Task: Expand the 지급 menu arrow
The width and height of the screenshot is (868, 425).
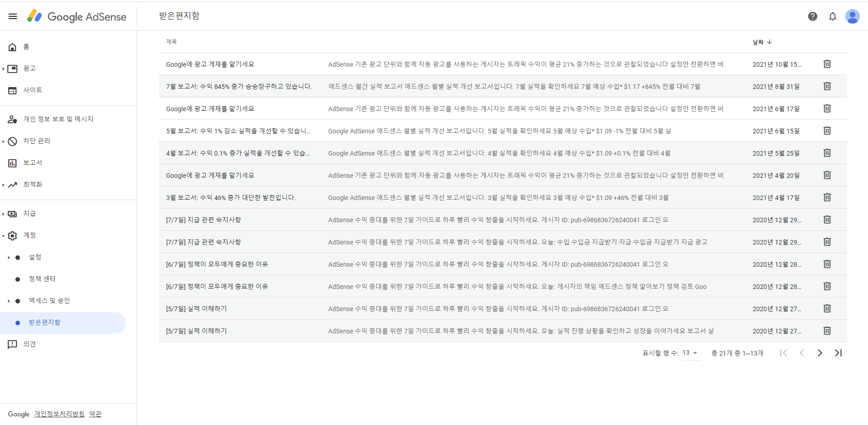Action: (3, 214)
